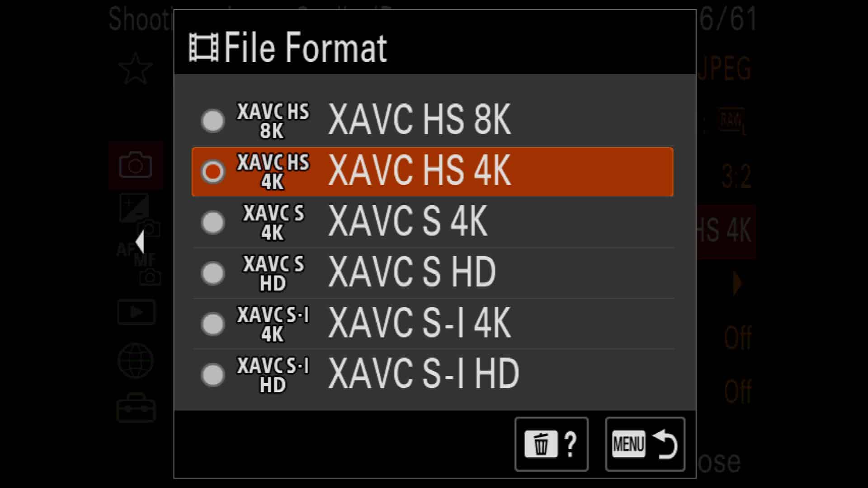This screenshot has width=868, height=488.
Task: Click the highlighted XAVC HS 4K row
Action: tap(433, 172)
